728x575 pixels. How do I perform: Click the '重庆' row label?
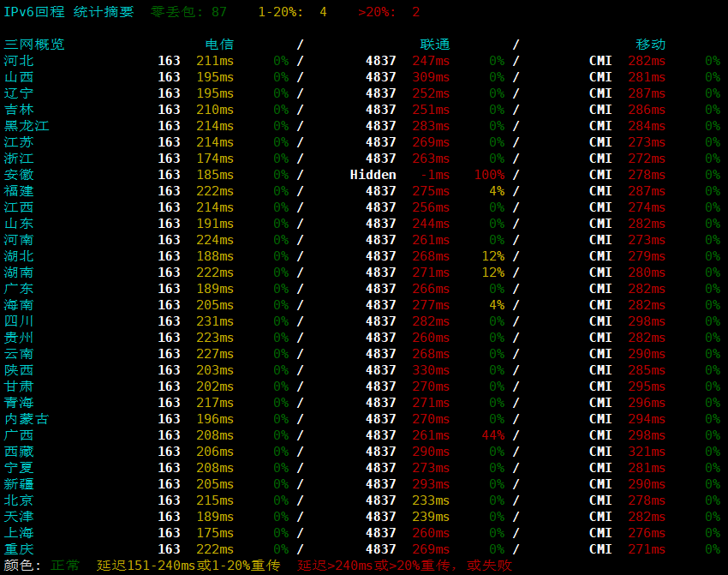coord(19,548)
